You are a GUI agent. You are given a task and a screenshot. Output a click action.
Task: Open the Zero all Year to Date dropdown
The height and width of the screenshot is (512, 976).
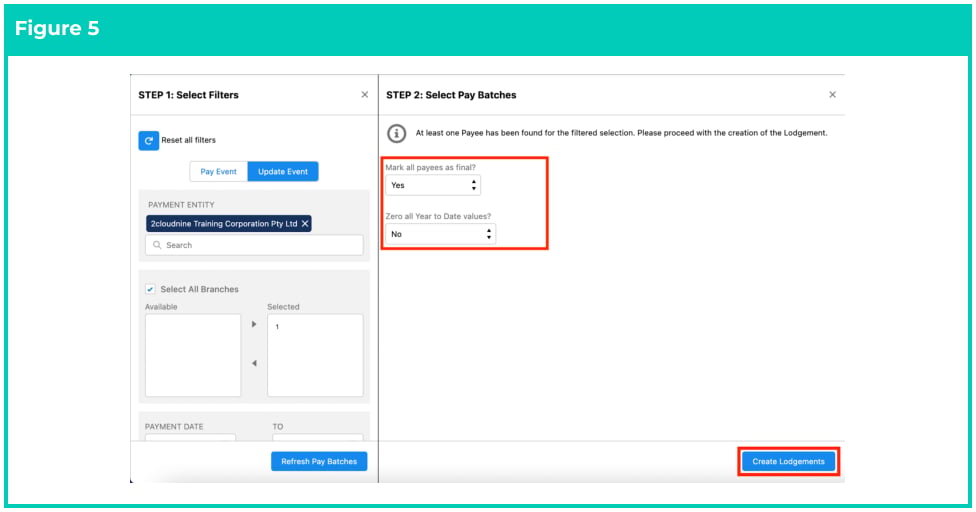[440, 234]
